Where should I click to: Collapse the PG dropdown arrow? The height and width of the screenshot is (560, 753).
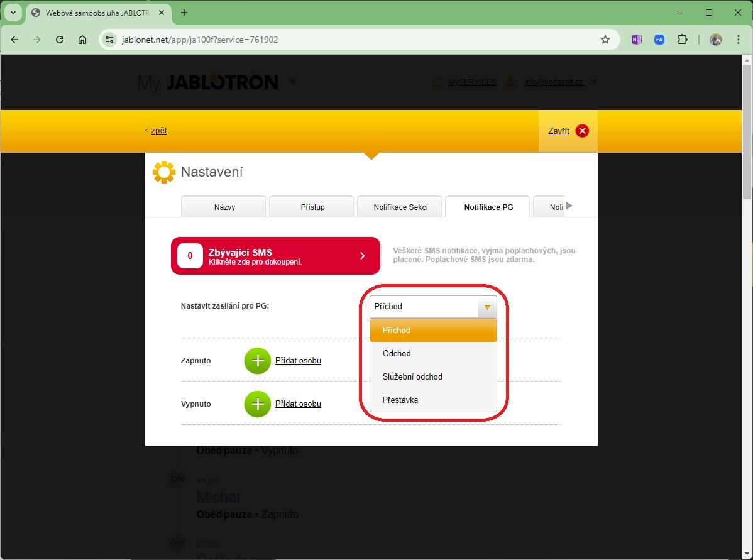pyautogui.click(x=487, y=307)
